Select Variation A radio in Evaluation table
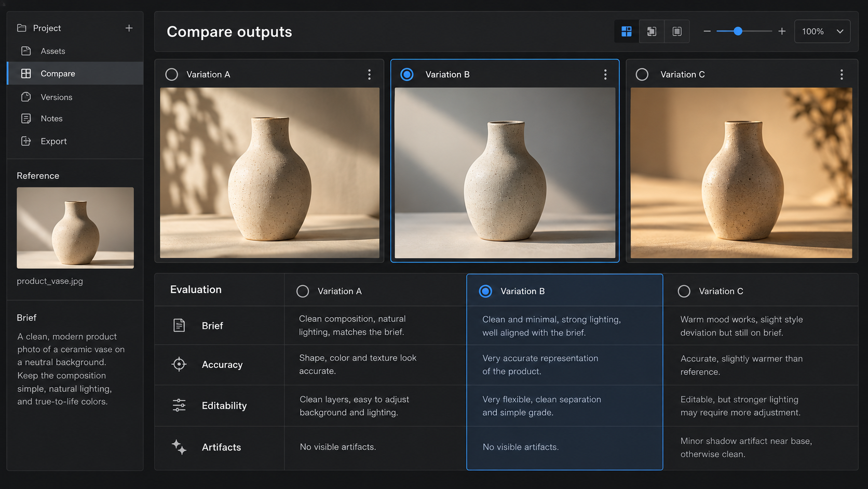The height and width of the screenshot is (489, 868). [303, 291]
